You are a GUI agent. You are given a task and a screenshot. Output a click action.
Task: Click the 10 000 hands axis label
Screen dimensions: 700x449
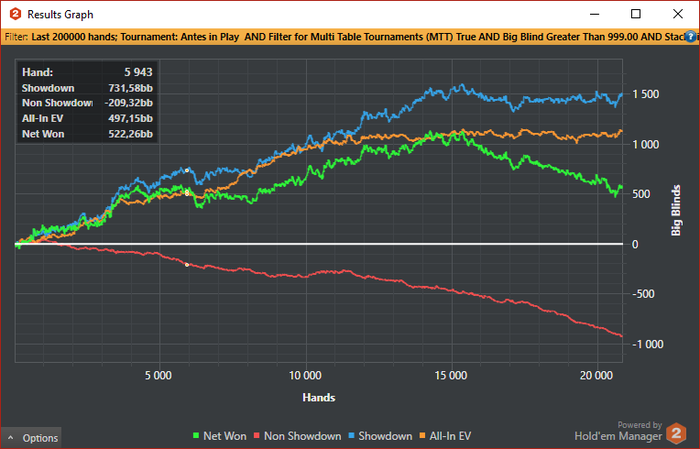305,375
